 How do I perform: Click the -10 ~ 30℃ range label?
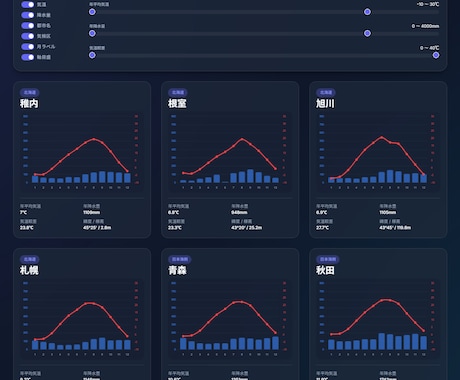coord(428,4)
